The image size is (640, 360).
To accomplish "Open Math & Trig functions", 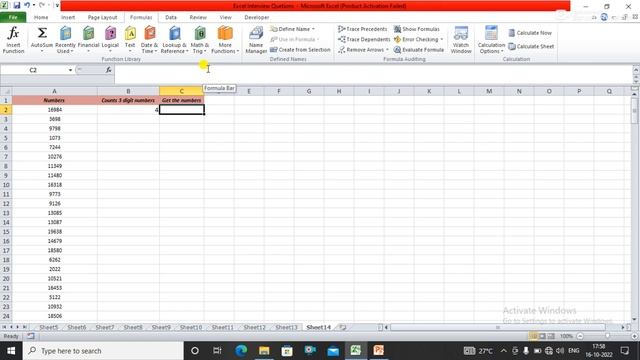I will (x=200, y=40).
